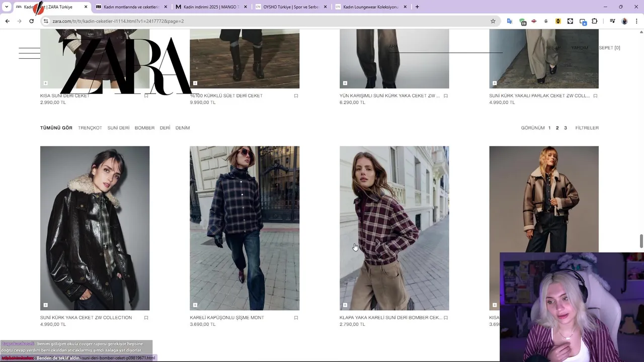Viewport: 644px width, 362px height.
Task: Open the YARDIM help link
Action: [x=580, y=48]
